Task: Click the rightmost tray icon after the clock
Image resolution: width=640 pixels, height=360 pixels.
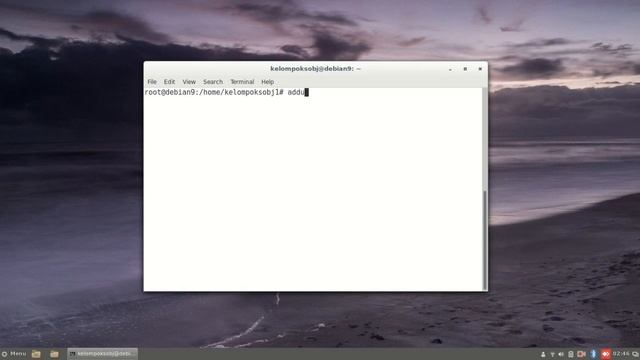Action: pyautogui.click(x=636, y=354)
